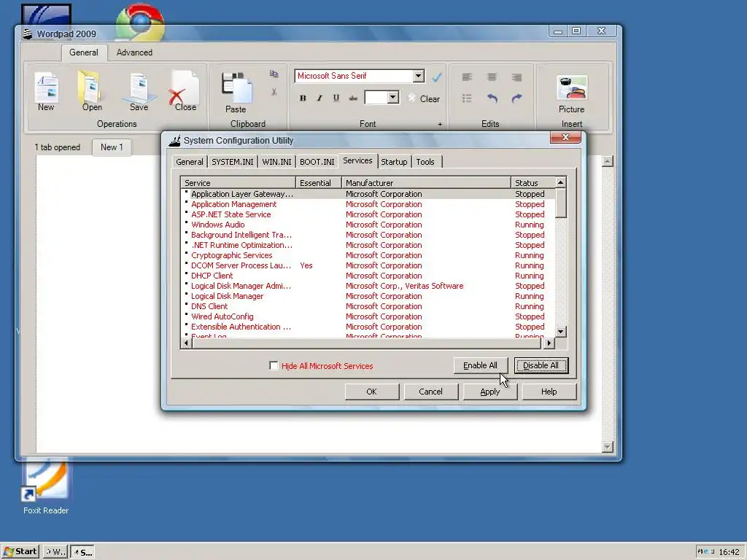Redo the last edit
This screenshot has width=747, height=560.
[516, 98]
